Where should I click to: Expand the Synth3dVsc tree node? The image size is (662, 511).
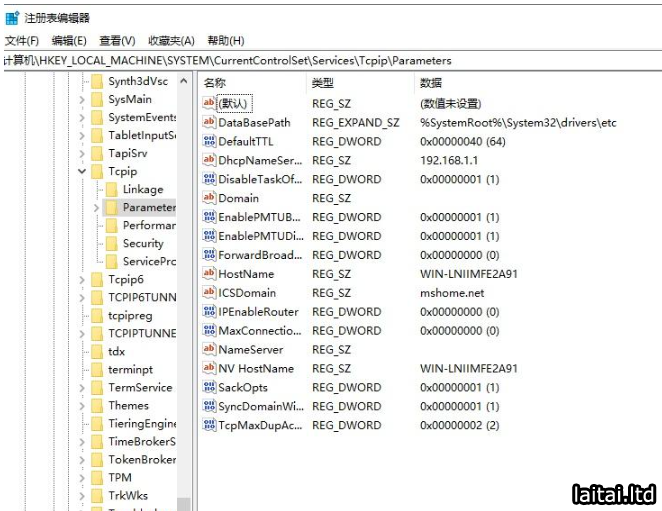[x=82, y=82]
